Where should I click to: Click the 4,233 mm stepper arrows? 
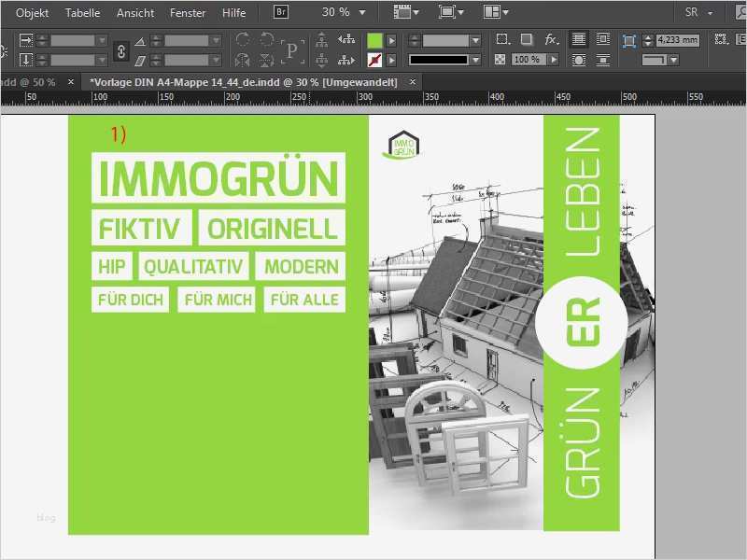pos(647,40)
